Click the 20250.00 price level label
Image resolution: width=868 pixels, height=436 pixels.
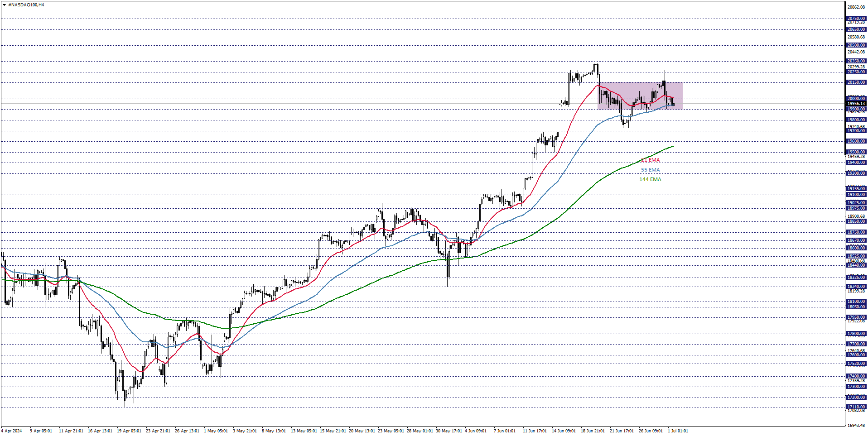pos(856,72)
